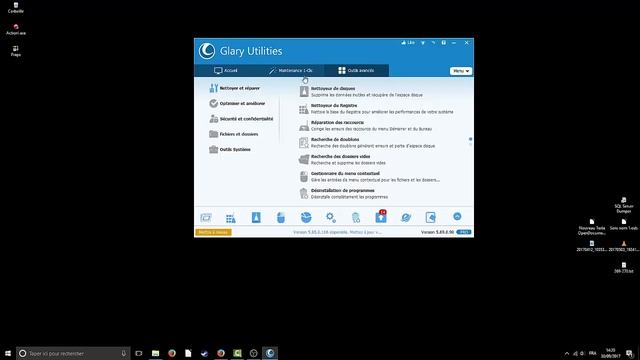The width and height of the screenshot is (640, 360).
Task: Open the Accueil tab
Action: pyautogui.click(x=226, y=71)
